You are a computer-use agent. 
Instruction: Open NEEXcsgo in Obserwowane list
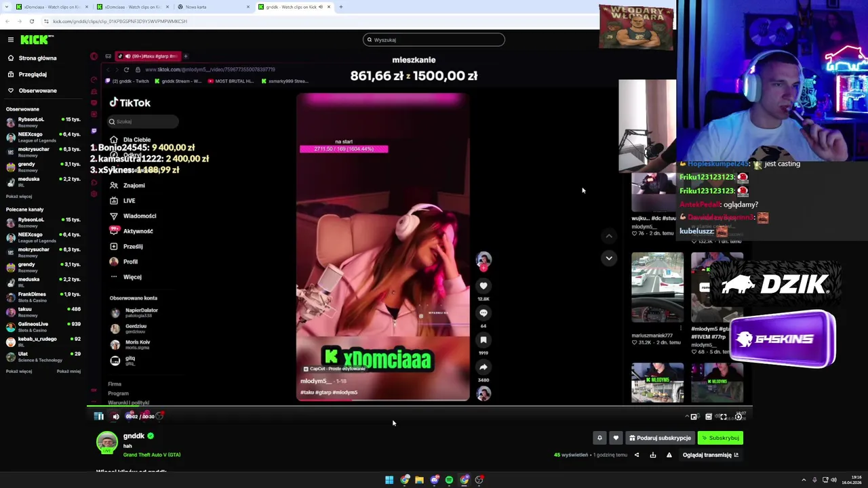click(44, 137)
